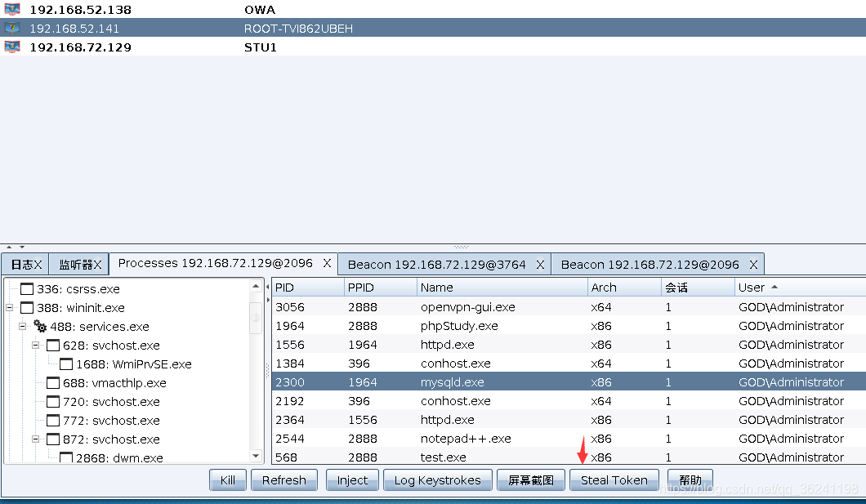This screenshot has width=866, height=504.
Task: Switch to Beacon 192.168.72.129@3764 tab
Action: tap(436, 265)
